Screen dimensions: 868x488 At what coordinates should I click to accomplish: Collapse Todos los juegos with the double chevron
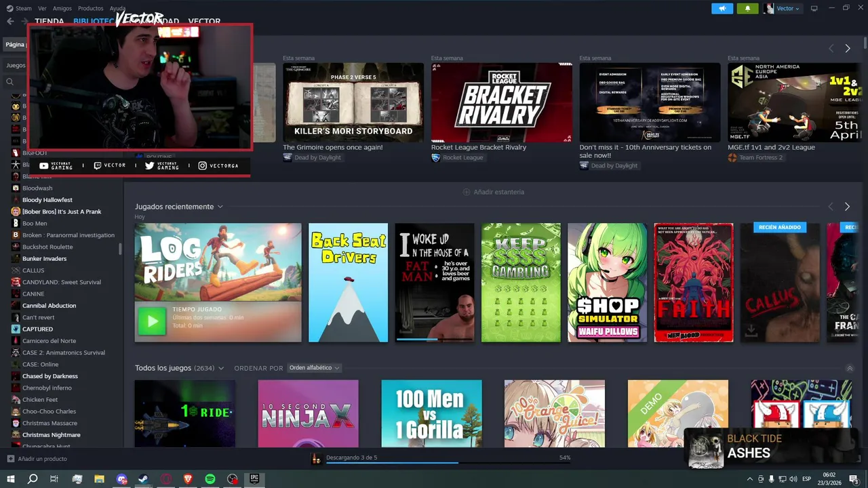[x=850, y=368]
